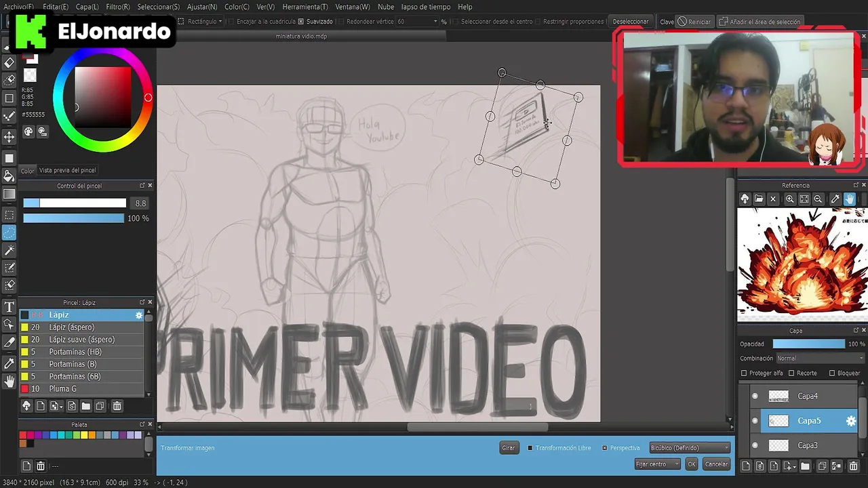Screen dimensions: 868x488
Task: Switch to Vista previa del pincel tab
Action: (x=67, y=171)
